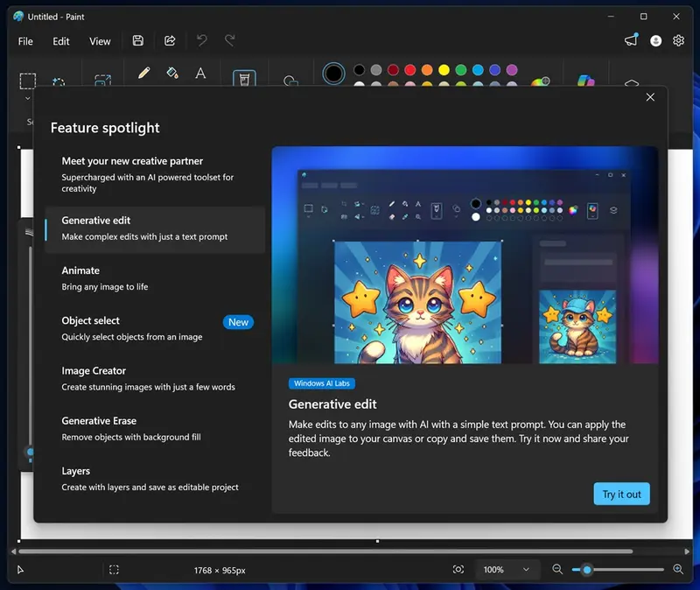700x590 pixels.
Task: Click the Undo arrow icon
Action: [x=200, y=40]
